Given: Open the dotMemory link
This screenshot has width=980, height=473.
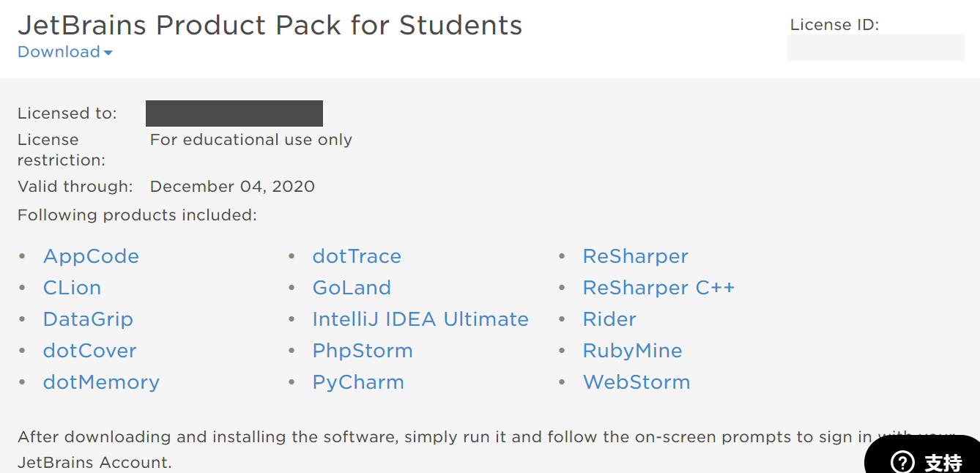Looking at the screenshot, I should [x=101, y=382].
